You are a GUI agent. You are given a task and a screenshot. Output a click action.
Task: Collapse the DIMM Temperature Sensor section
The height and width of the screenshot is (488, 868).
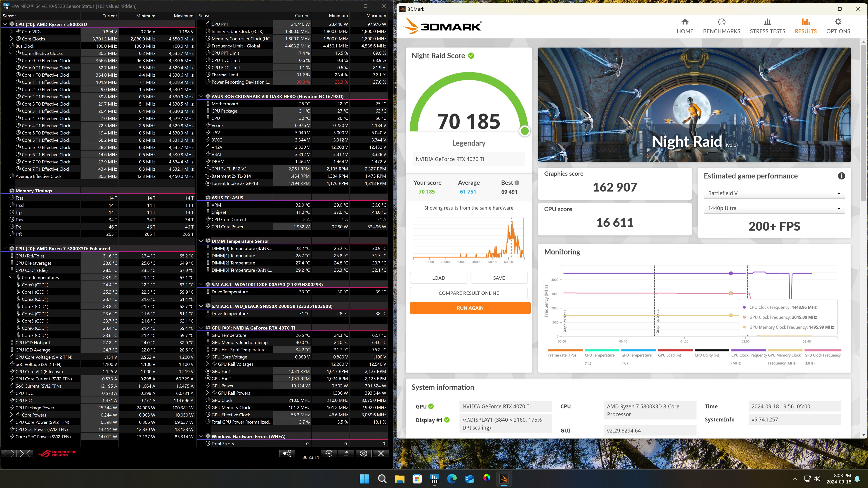201,241
